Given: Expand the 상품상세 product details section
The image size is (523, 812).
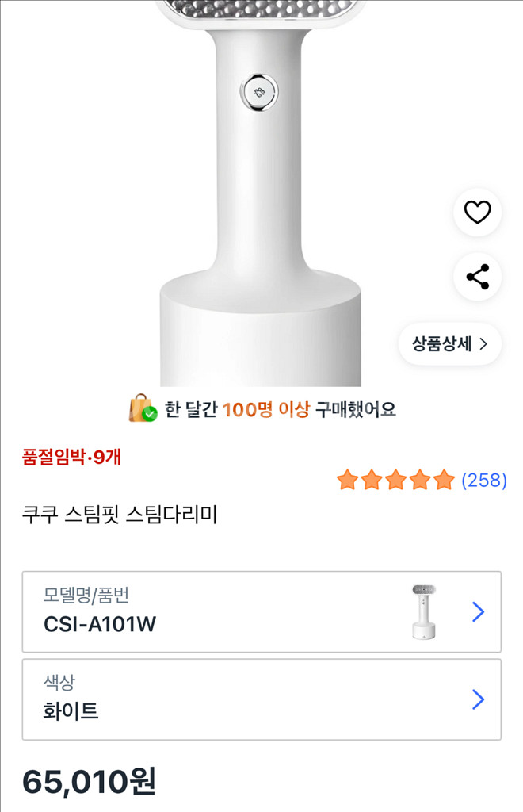Looking at the screenshot, I should [x=449, y=343].
